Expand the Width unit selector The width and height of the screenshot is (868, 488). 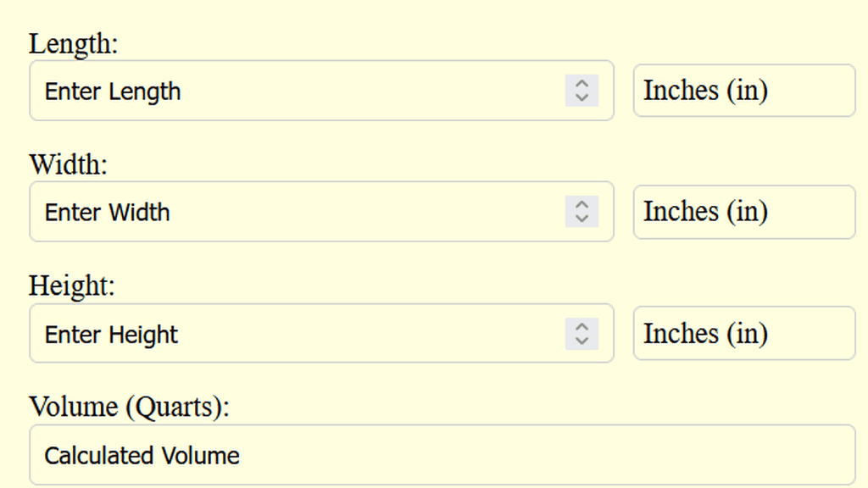743,212
